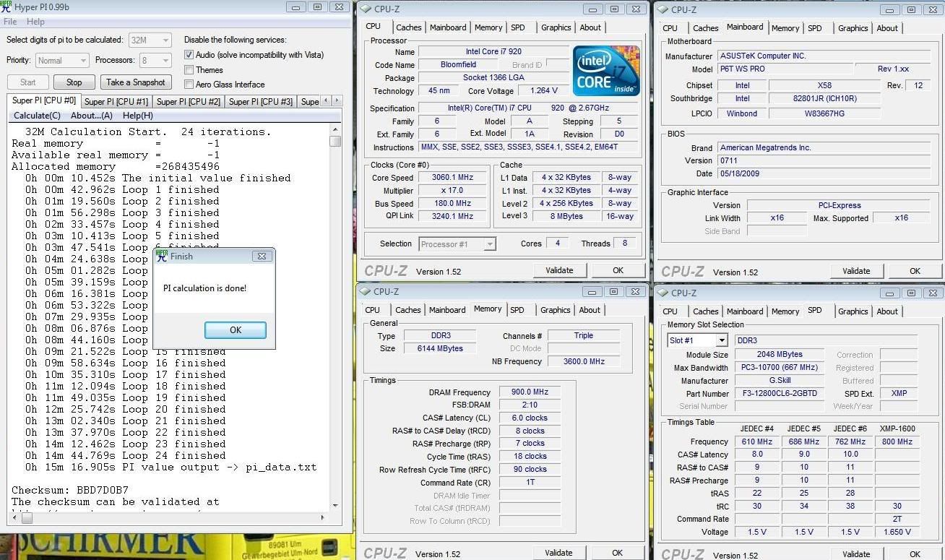Click Validate in bottom-right CPU-Z SPD window

(x=856, y=554)
